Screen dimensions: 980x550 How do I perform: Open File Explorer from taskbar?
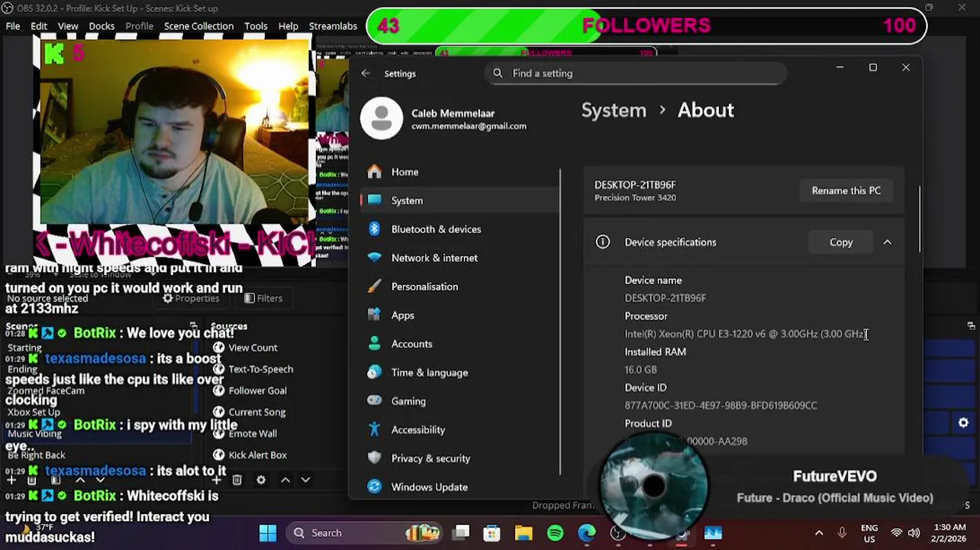point(524,533)
